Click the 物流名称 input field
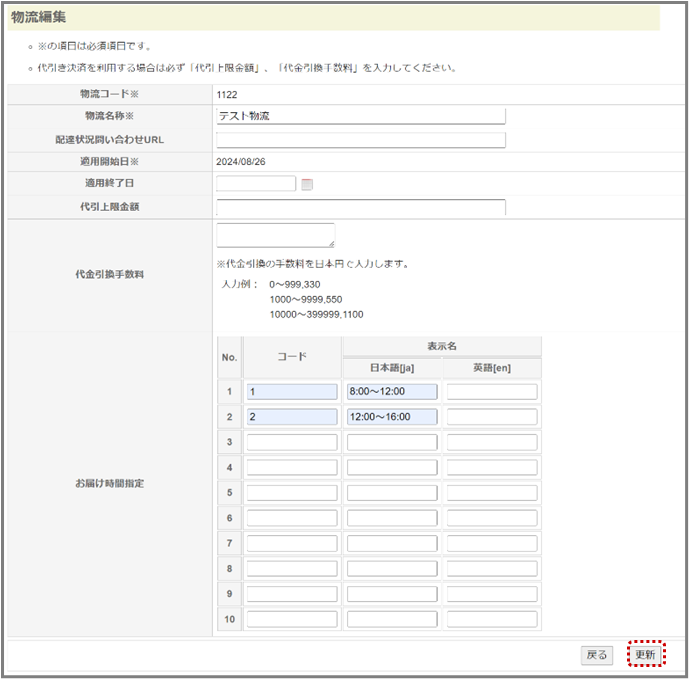Image resolution: width=689 pixels, height=679 pixels. tap(360, 116)
